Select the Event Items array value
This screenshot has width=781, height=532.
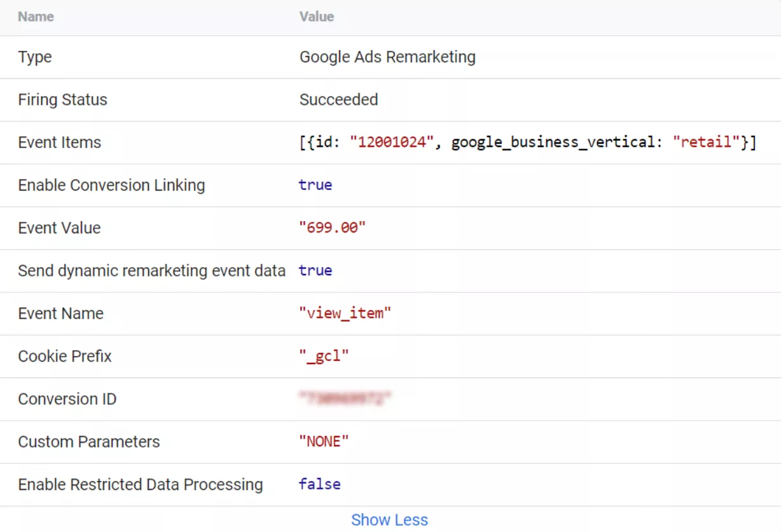click(x=528, y=142)
